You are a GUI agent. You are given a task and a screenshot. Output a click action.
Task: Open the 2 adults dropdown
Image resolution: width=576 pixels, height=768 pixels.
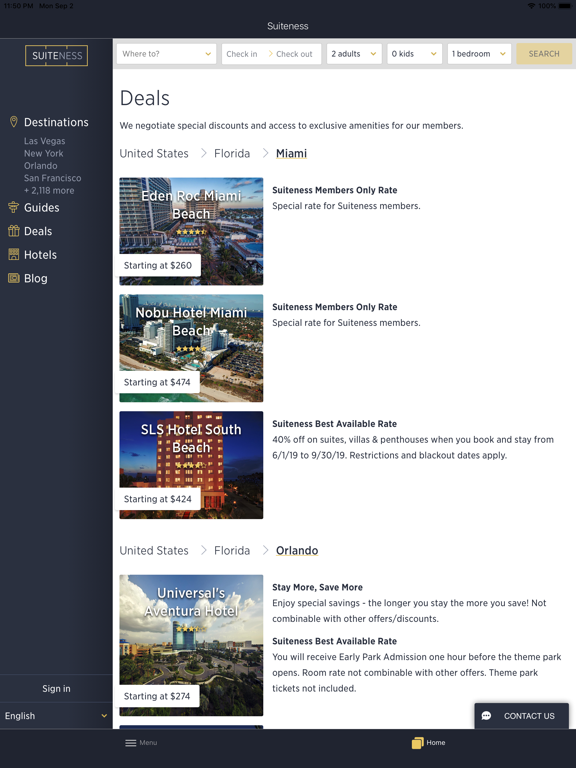click(x=354, y=54)
